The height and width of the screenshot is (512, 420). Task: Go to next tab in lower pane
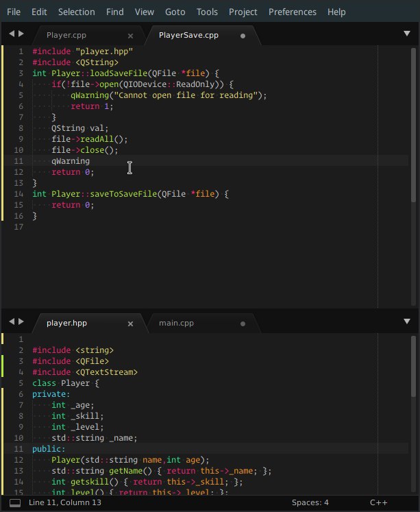tap(21, 321)
